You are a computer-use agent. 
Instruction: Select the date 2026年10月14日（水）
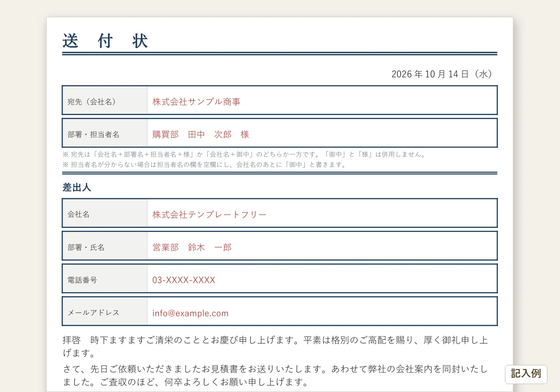point(442,74)
